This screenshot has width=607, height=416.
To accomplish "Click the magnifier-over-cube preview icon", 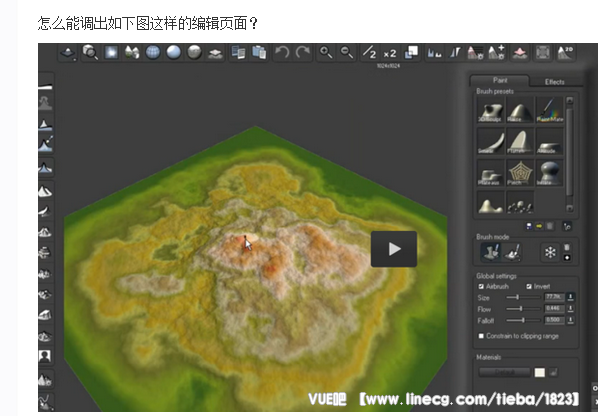I will 90,53.
